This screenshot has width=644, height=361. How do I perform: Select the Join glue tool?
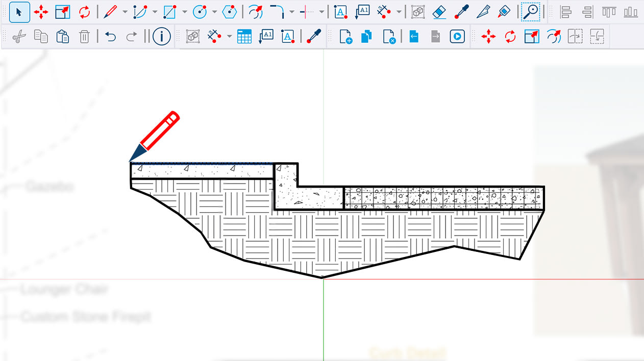(504, 12)
